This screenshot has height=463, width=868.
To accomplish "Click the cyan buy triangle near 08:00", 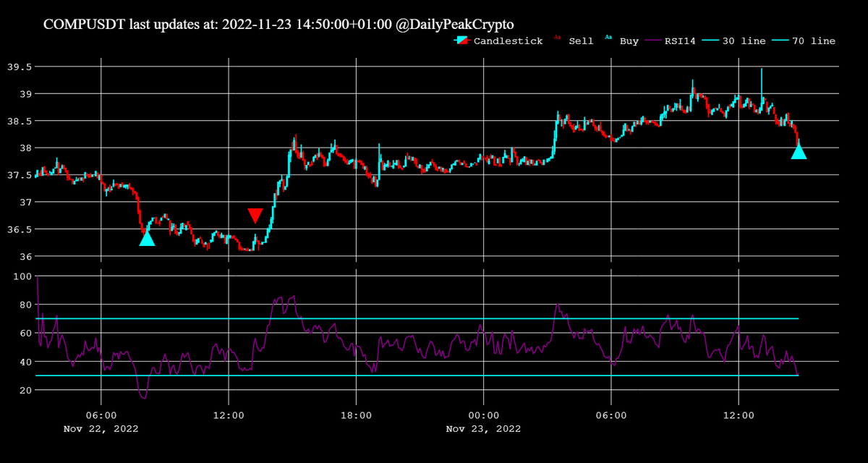I will [147, 238].
